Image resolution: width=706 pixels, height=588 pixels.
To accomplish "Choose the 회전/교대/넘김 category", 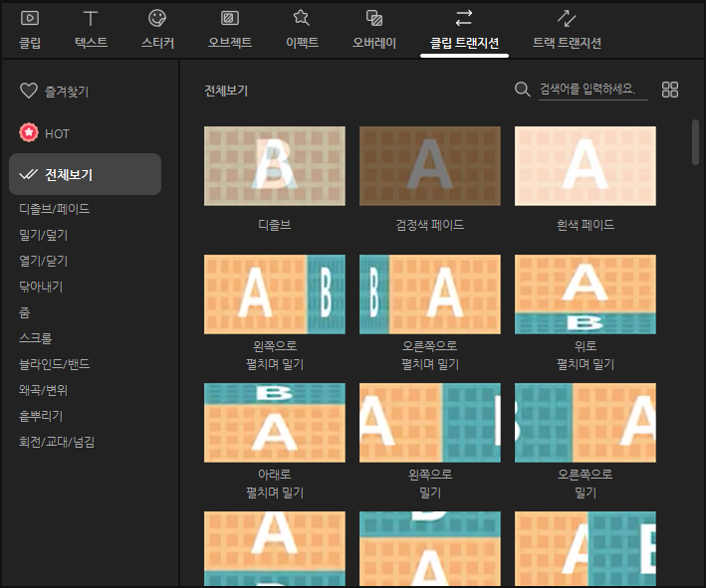I will coord(57,442).
